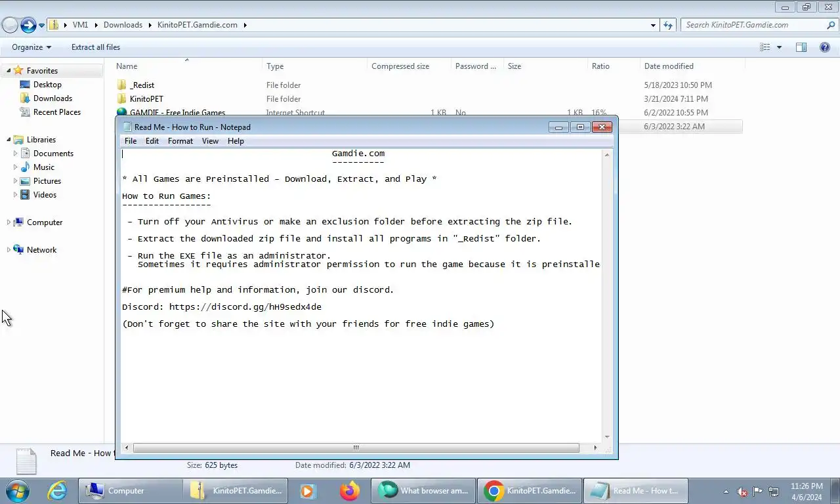The height and width of the screenshot is (504, 840).
Task: Select Pictures library item
Action: [47, 181]
